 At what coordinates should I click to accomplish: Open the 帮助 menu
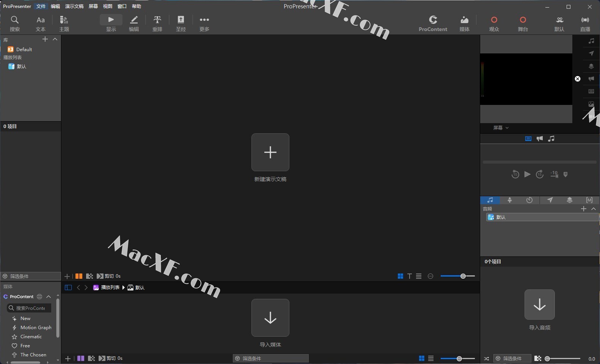[x=137, y=6]
